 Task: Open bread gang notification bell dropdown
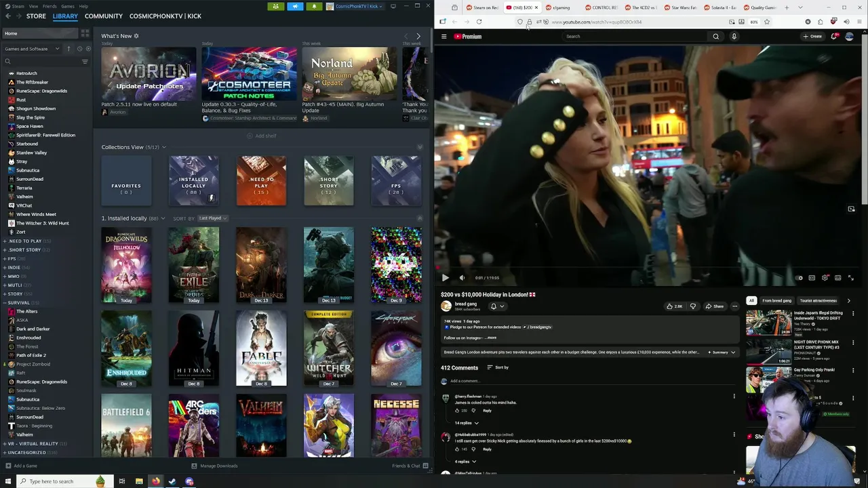(496, 306)
